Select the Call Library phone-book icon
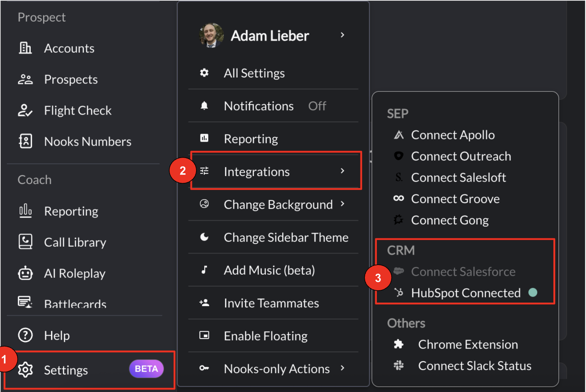The image size is (586, 392). (26, 242)
